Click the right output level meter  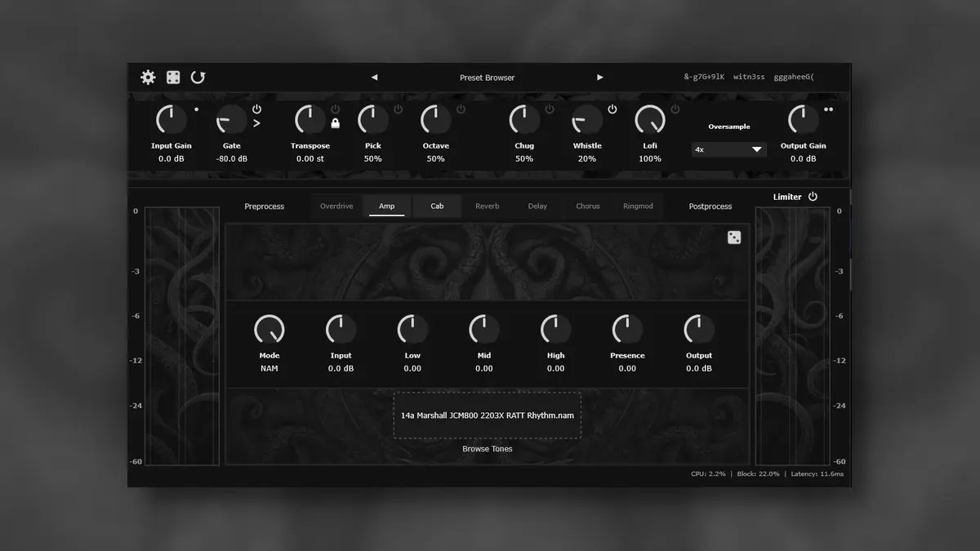coord(792,336)
